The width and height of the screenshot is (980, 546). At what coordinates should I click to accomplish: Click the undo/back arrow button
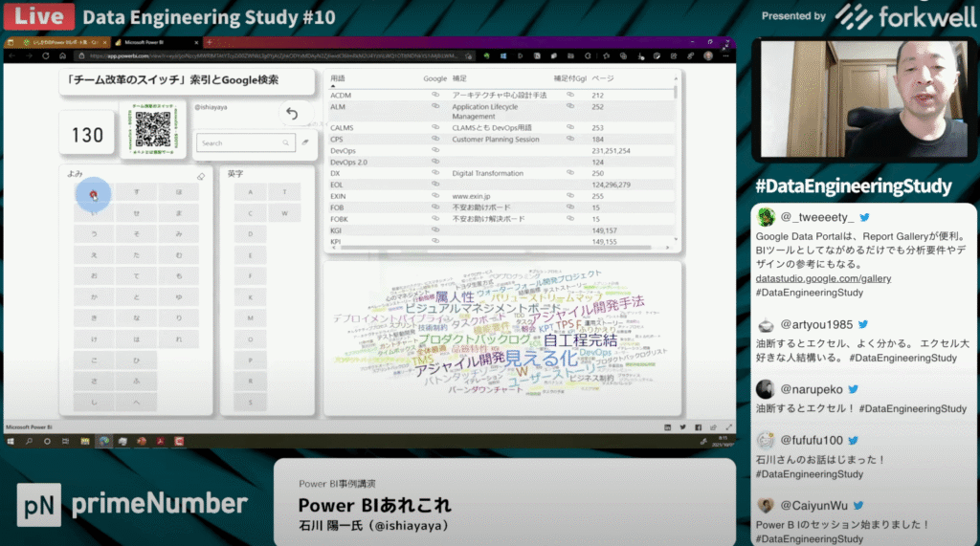pos(292,114)
